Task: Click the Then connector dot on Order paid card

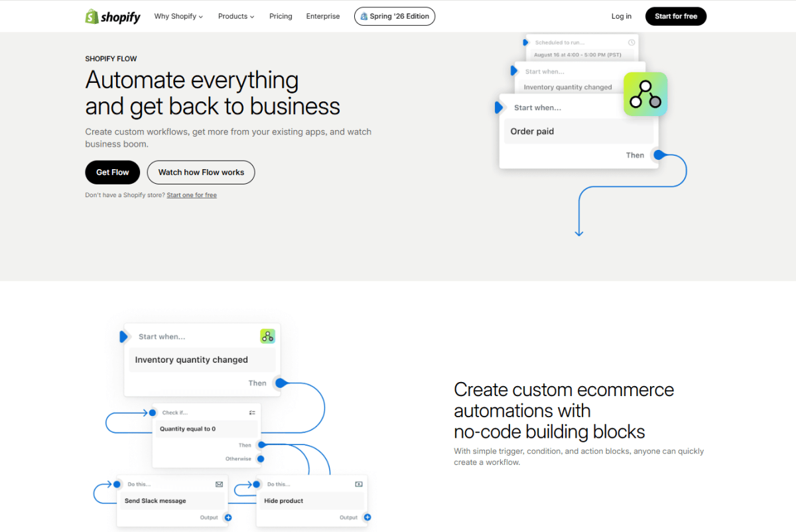Action: pos(658,155)
